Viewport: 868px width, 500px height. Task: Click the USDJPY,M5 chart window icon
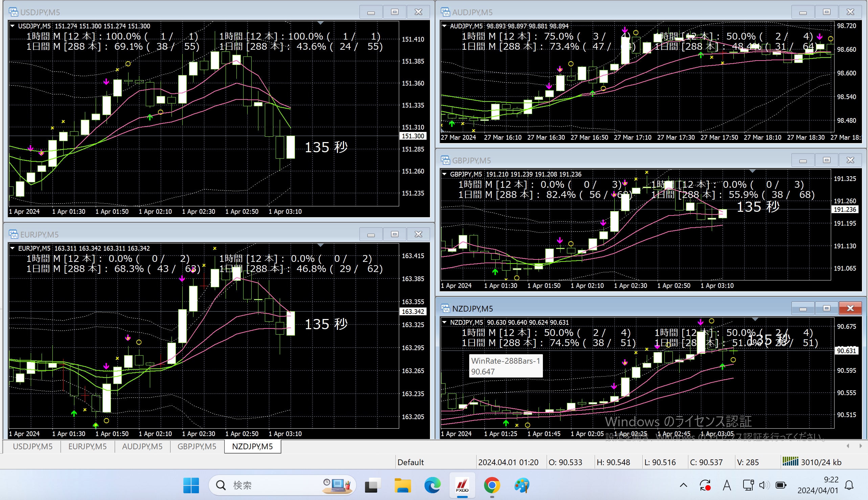click(x=14, y=12)
